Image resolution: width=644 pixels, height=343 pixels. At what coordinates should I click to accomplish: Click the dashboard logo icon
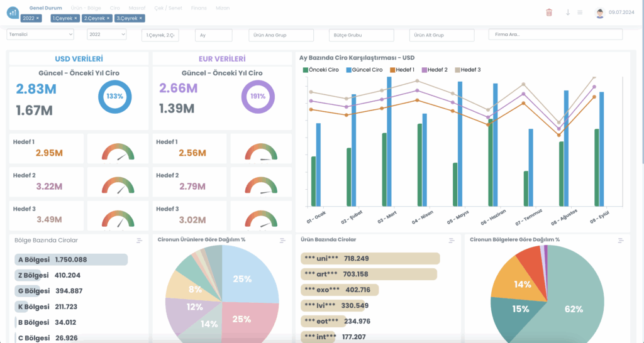point(13,13)
